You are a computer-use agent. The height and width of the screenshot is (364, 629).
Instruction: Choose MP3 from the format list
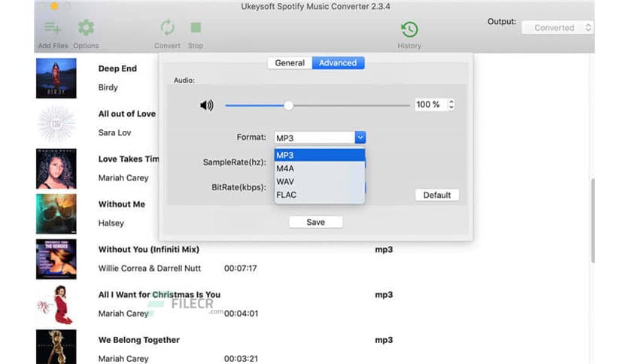coord(319,155)
